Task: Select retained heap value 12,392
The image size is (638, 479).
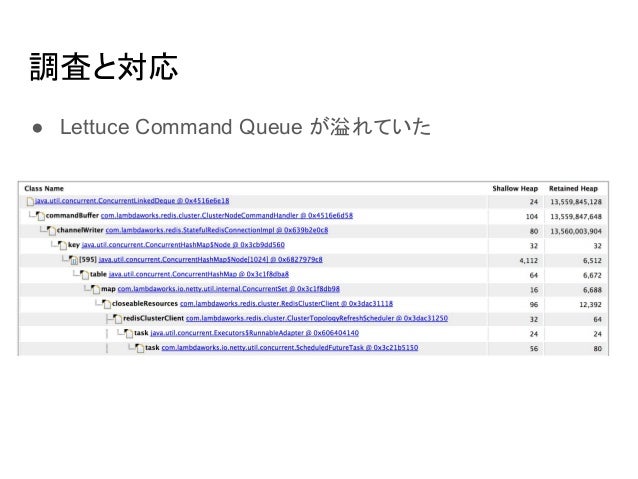Action: pos(590,304)
